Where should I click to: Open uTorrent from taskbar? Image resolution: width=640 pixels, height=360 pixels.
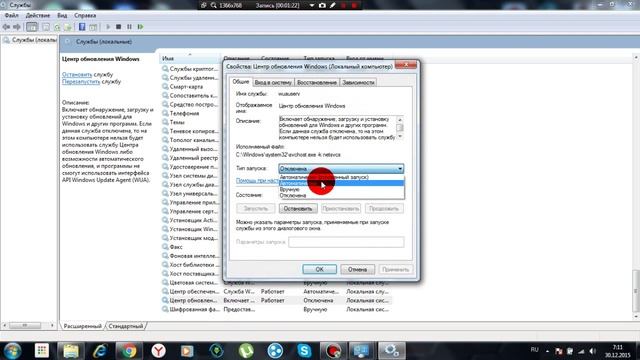click(246, 351)
